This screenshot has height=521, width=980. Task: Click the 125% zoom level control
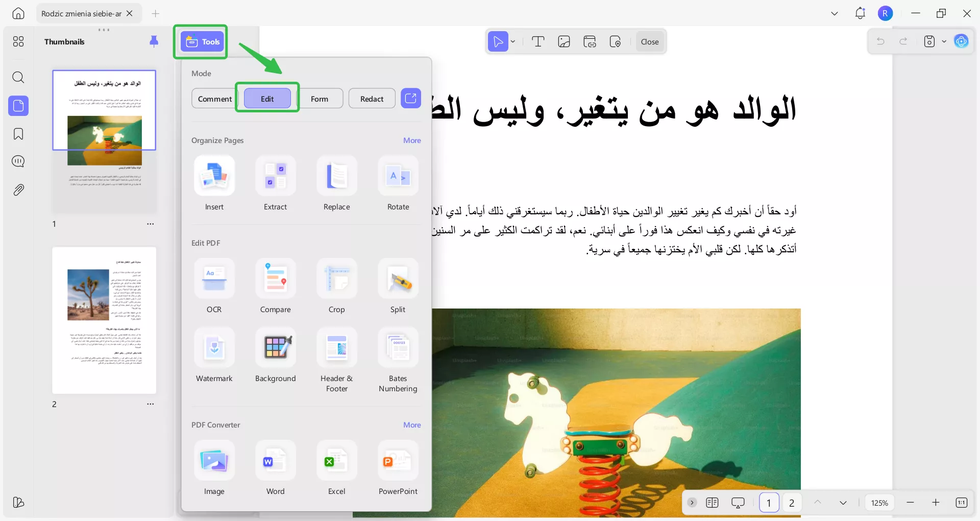click(879, 503)
